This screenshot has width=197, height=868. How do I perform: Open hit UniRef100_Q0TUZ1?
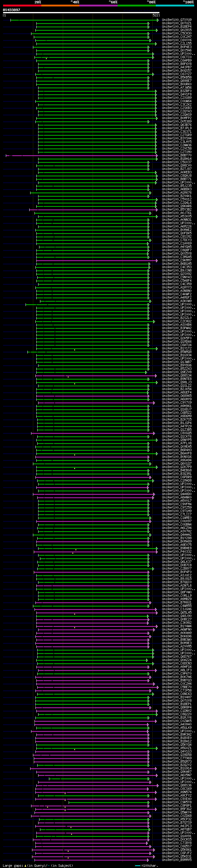[177, 23]
